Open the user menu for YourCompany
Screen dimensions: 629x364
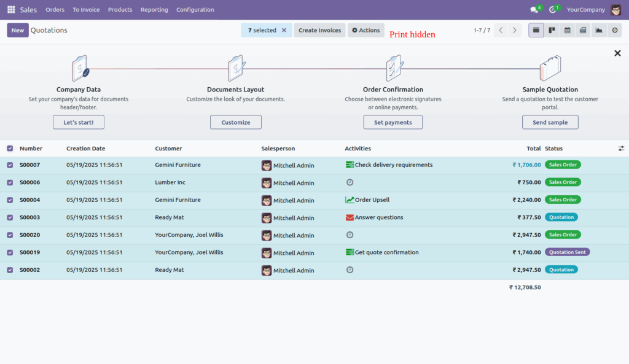(585, 9)
